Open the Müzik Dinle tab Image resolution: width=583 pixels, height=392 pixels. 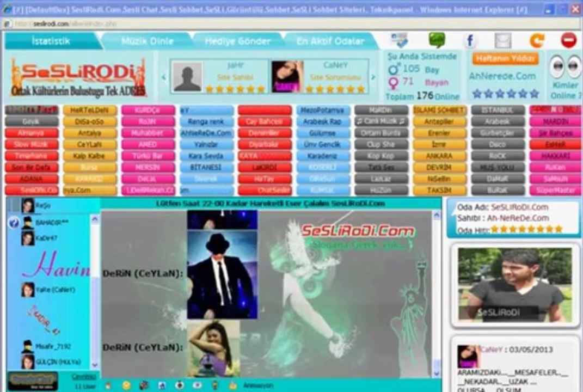coord(147,41)
